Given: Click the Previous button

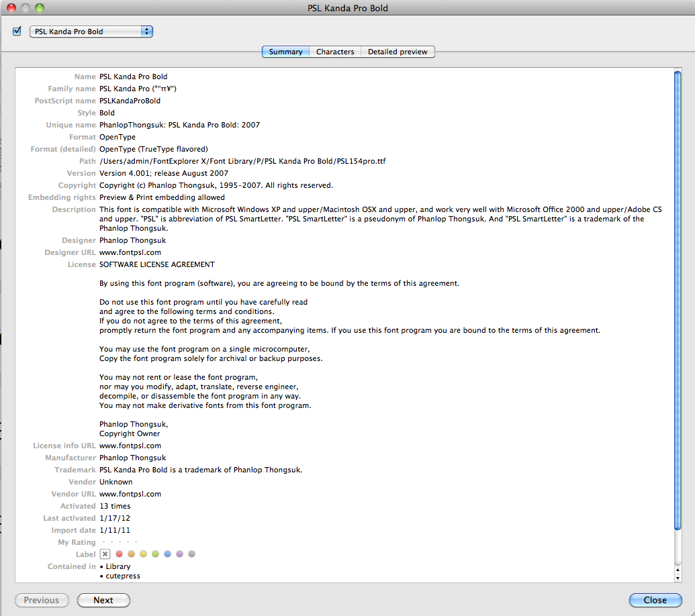Looking at the screenshot, I should tap(42, 600).
